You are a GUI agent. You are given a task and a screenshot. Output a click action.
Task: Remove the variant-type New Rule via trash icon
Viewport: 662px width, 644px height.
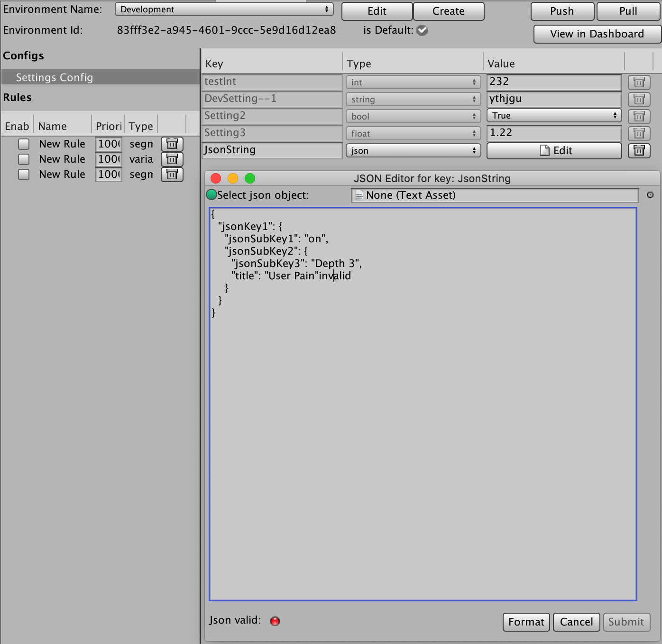[x=172, y=159]
